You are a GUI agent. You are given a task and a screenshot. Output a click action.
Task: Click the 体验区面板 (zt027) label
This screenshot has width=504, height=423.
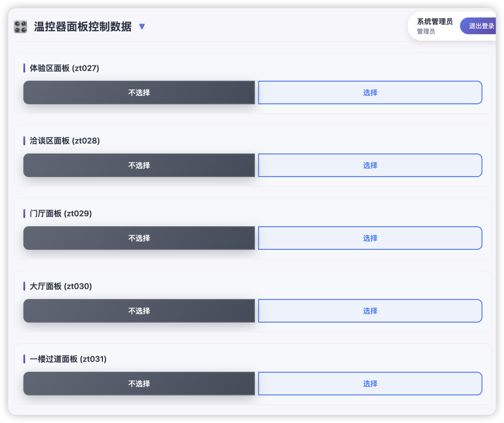click(64, 68)
